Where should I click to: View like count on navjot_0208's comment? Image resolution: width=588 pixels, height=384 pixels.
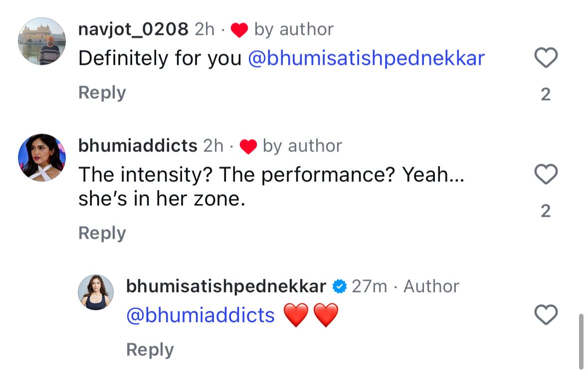tap(546, 94)
